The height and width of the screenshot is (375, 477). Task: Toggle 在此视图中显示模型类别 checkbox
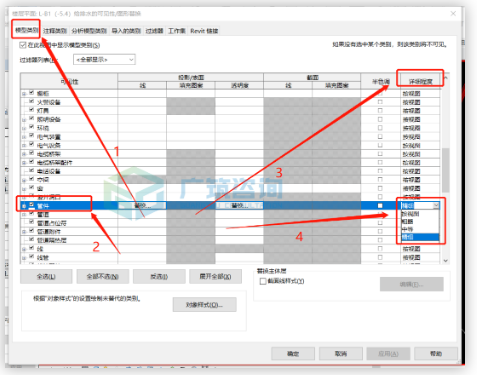[x=23, y=45]
